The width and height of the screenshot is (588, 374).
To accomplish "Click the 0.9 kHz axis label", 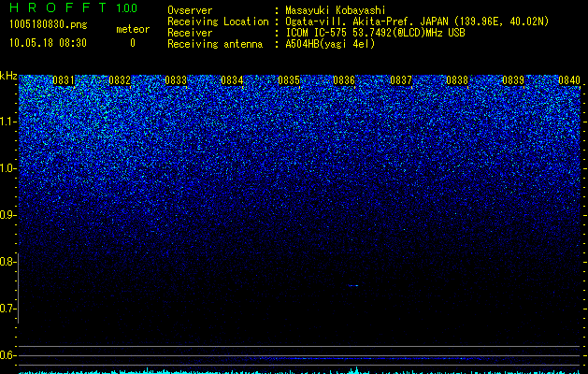I will click(7, 215).
